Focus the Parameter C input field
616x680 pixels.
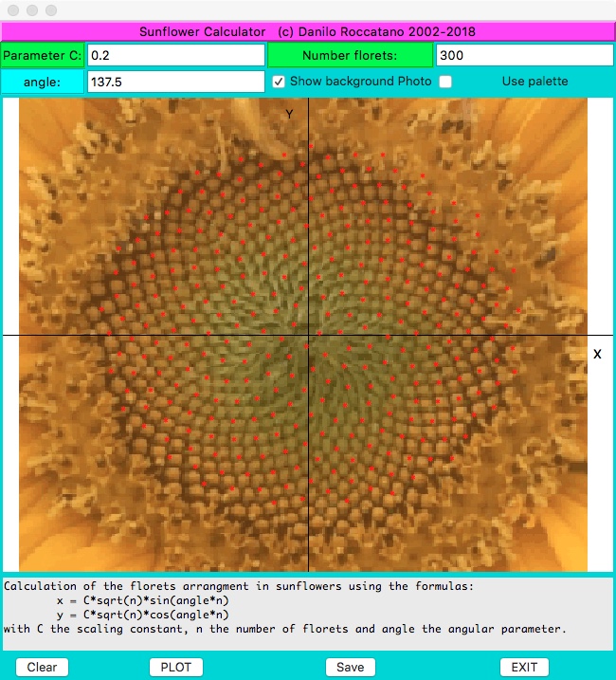point(175,55)
